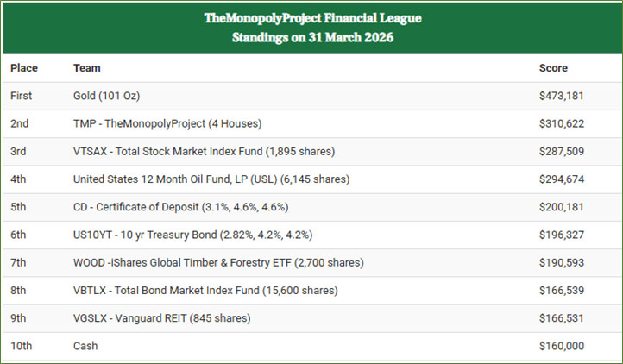Click the TMP - TheMonopolyProject (4 Houses) row
The image size is (623, 364).
coord(167,123)
